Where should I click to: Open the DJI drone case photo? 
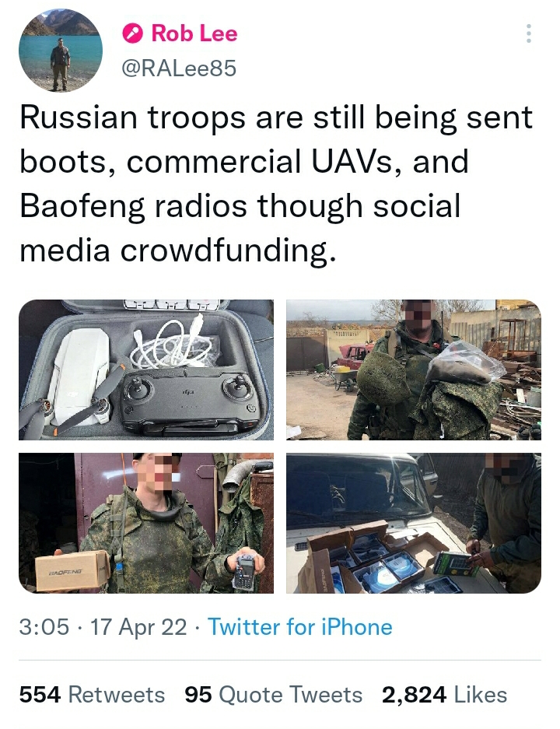(x=146, y=370)
